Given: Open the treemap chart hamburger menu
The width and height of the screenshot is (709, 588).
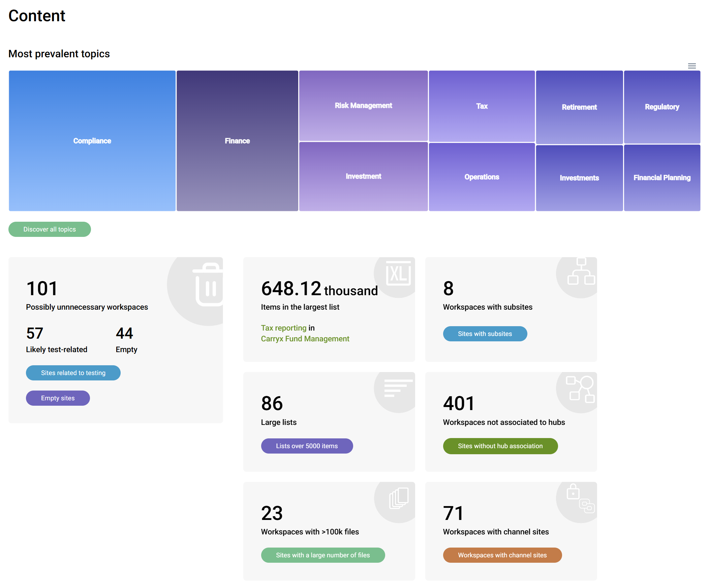Looking at the screenshot, I should pyautogui.click(x=691, y=66).
